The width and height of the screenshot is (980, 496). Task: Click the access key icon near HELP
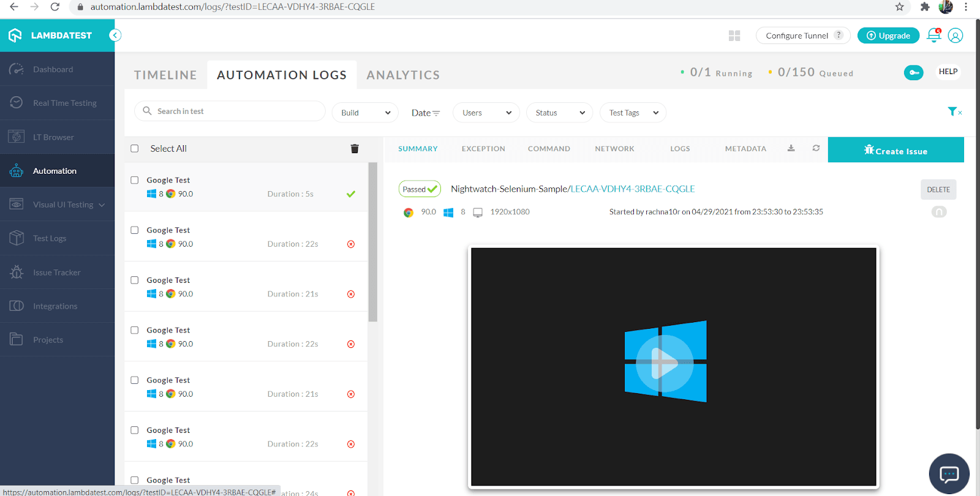[x=913, y=72]
